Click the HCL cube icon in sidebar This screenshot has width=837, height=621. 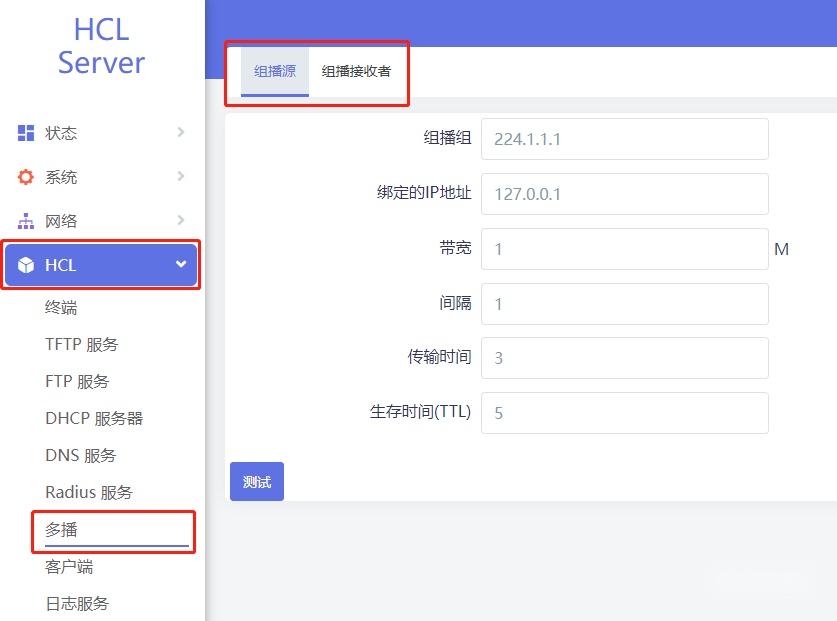pos(25,264)
